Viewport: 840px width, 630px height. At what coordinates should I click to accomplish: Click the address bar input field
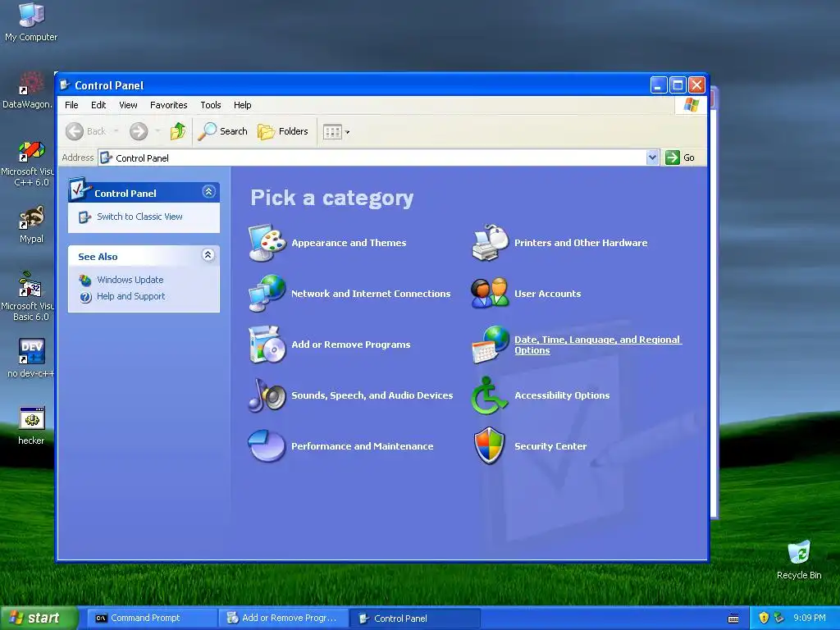[378, 157]
